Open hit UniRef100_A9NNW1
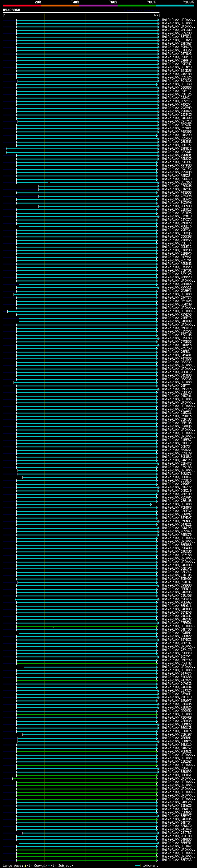The height and width of the screenshot is (868, 197). (x=176, y=155)
